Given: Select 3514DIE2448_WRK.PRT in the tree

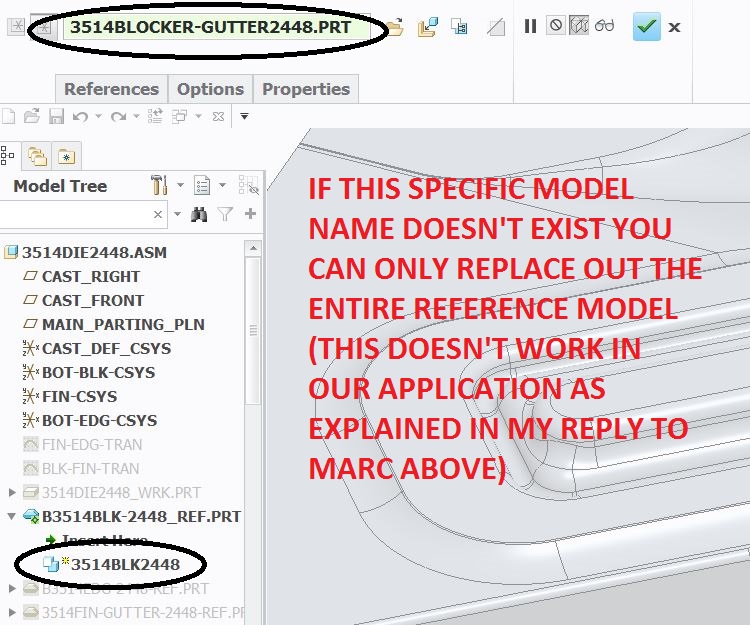Looking at the screenshot, I should tap(121, 493).
